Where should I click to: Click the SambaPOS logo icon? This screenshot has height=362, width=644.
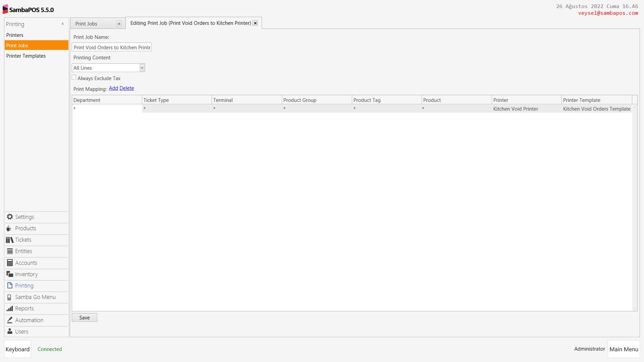coord(5,9)
